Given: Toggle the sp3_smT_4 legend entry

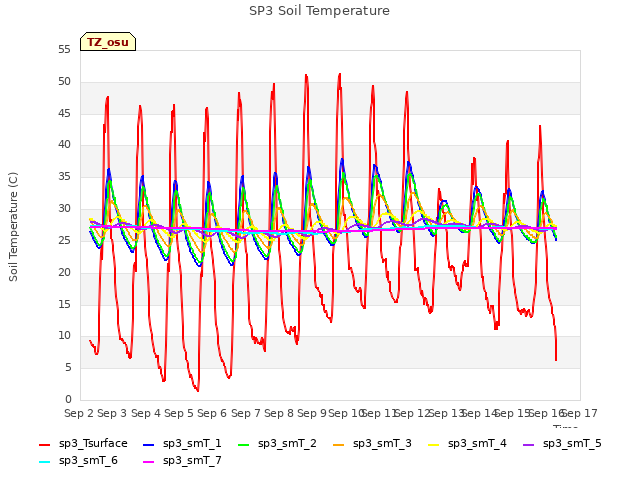Looking at the screenshot, I should tap(467, 443).
